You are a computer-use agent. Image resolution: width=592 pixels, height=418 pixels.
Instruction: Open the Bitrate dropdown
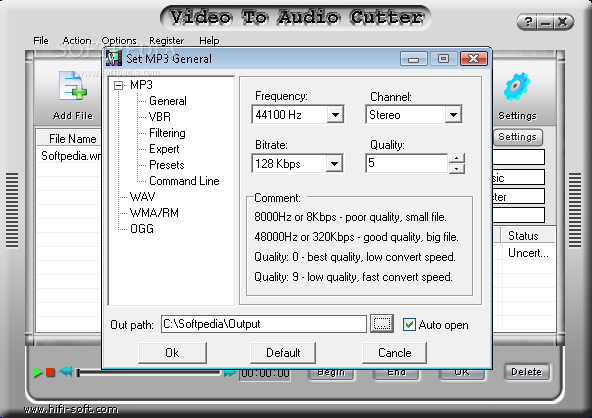(x=334, y=163)
